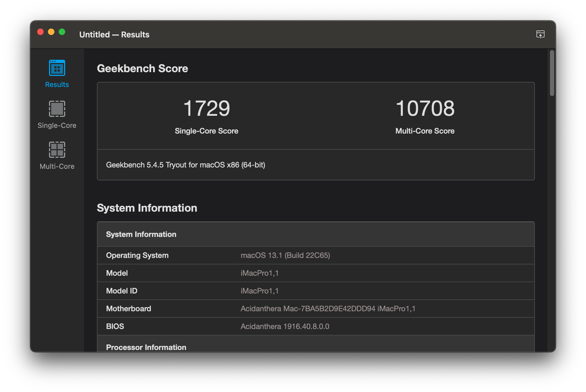The height and width of the screenshot is (392, 586).
Task: Click the green zoom traffic light button
Action: (62, 31)
